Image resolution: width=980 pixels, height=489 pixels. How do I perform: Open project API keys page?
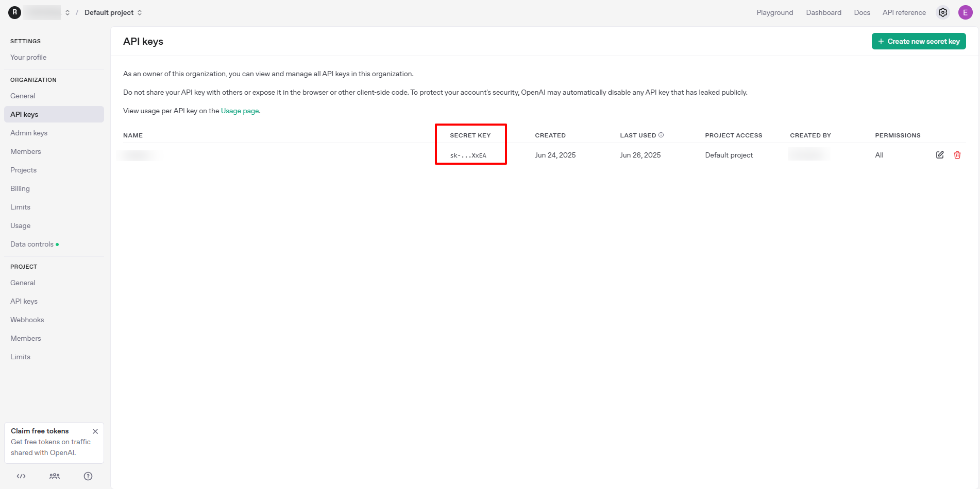coord(54,301)
